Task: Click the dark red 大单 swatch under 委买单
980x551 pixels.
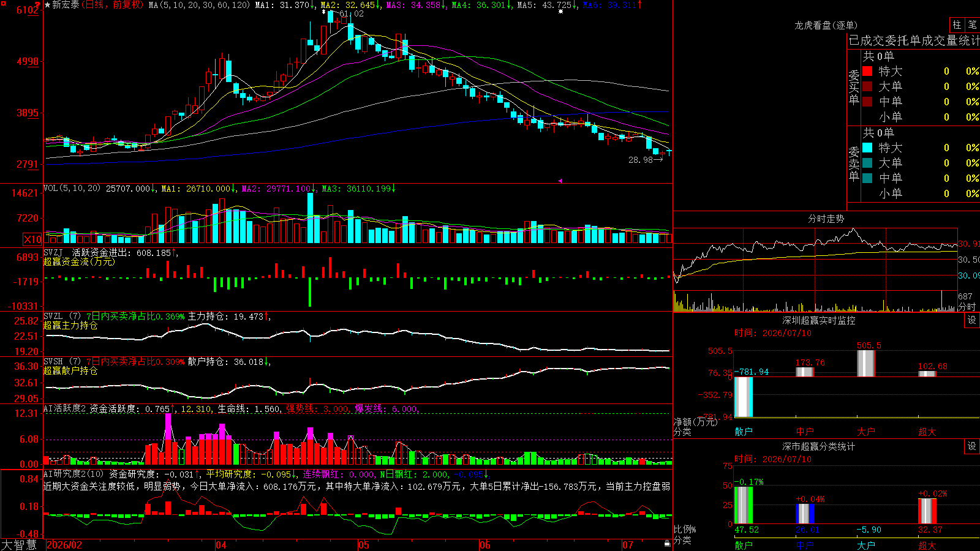Action: (x=867, y=86)
